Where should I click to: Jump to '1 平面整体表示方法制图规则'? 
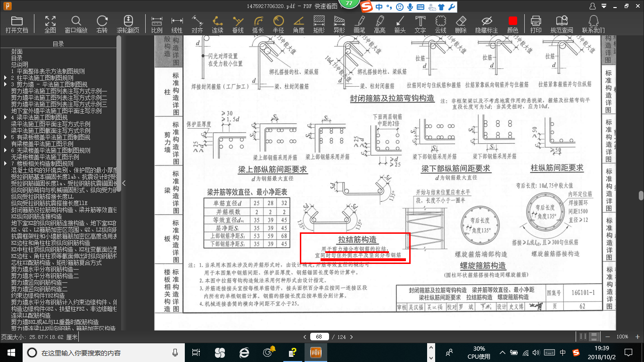(x=48, y=71)
